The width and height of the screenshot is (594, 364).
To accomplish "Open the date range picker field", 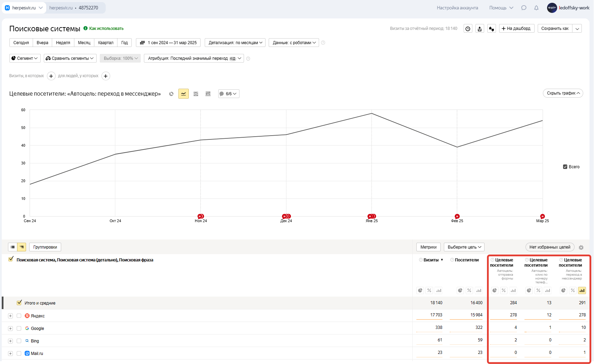I will coord(169,43).
